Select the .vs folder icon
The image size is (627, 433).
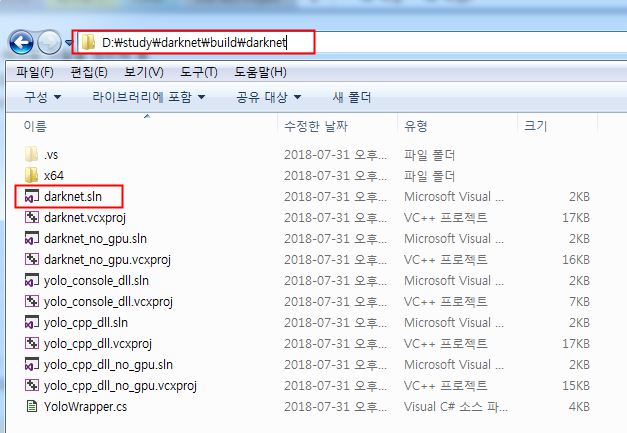pos(32,154)
